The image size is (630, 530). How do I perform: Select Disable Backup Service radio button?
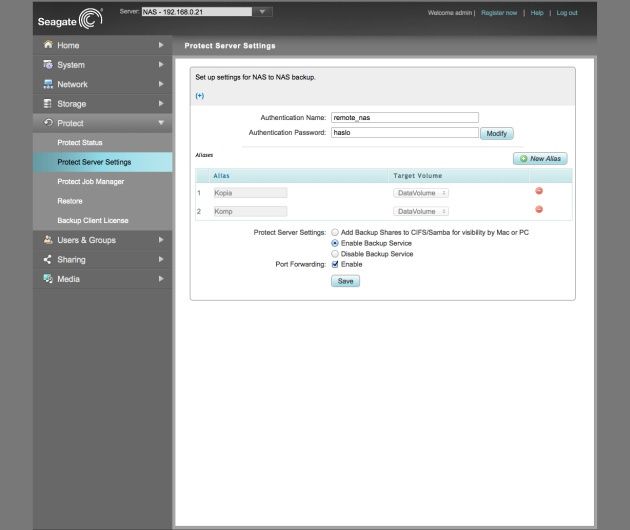(x=335, y=254)
